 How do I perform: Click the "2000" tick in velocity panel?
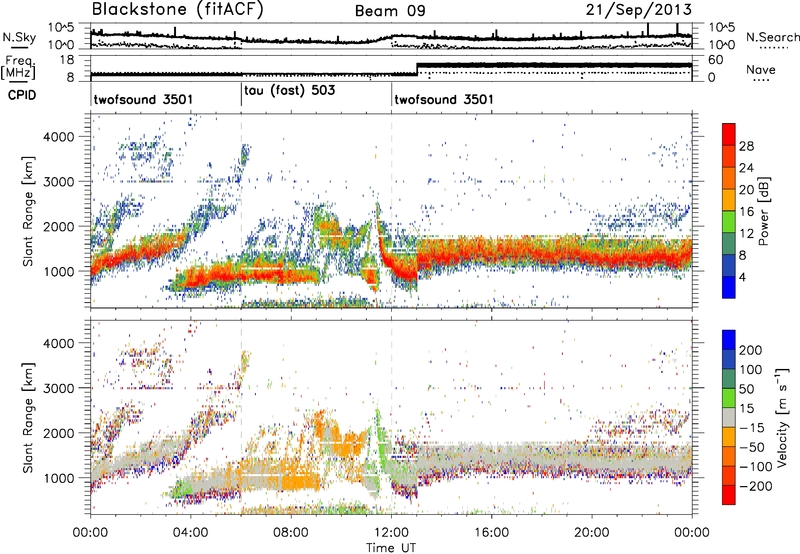click(x=58, y=433)
